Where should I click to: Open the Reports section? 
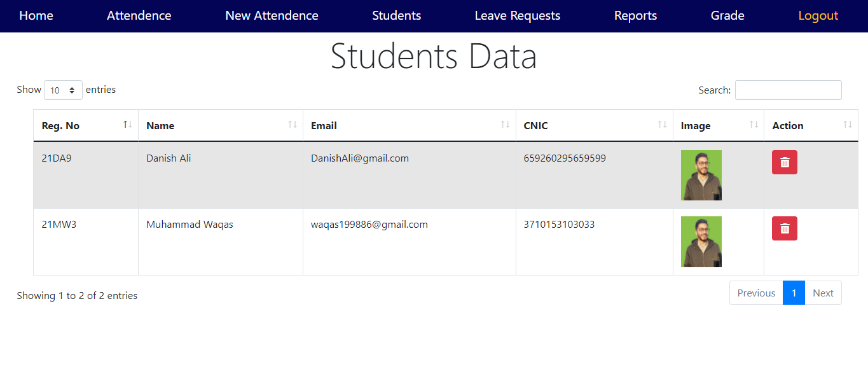[x=635, y=15]
